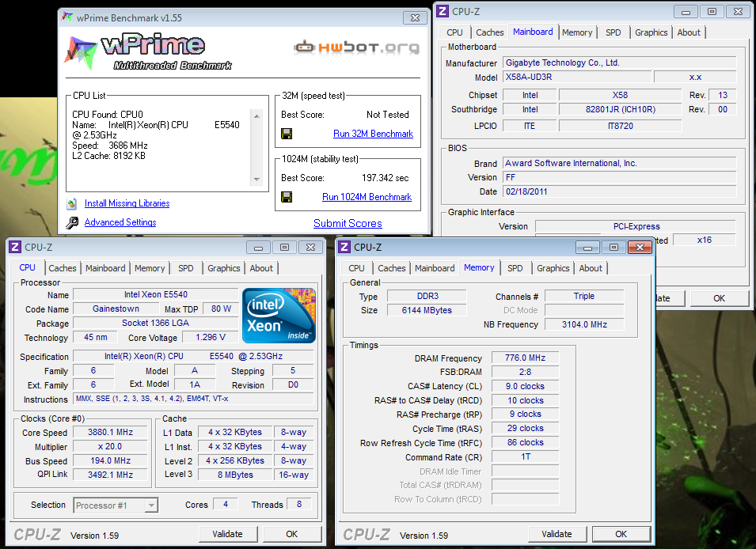This screenshot has width=756, height=549.
Task: Click the Command Rate value 1T
Action: 525,456
